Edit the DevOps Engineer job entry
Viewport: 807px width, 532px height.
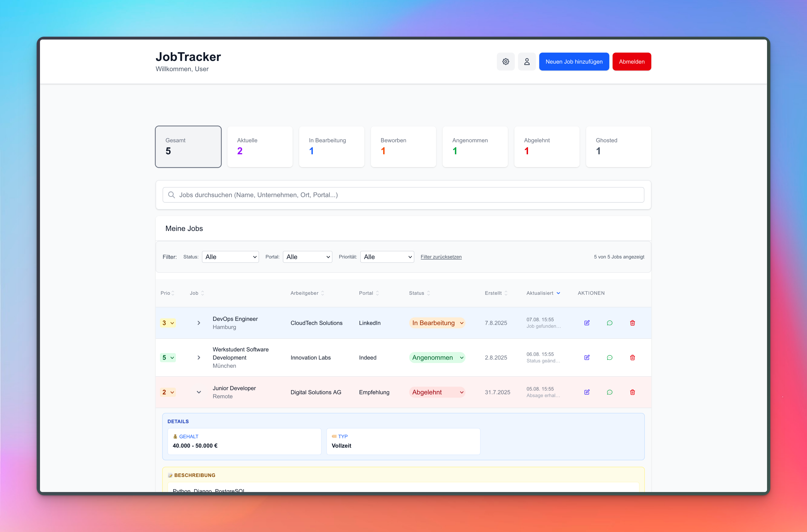pyautogui.click(x=587, y=323)
